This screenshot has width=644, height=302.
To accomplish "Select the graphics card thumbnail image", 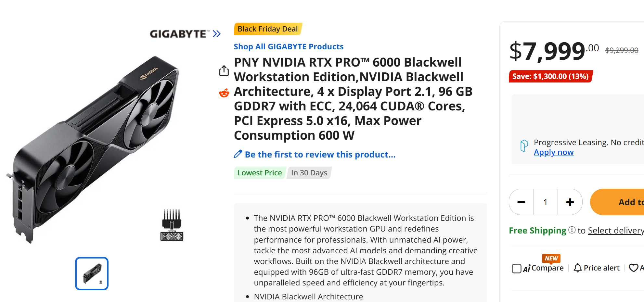I will pyautogui.click(x=92, y=273).
